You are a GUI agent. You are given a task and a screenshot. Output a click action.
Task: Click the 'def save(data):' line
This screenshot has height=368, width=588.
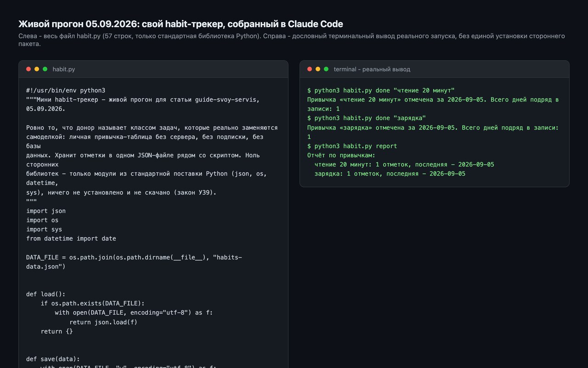(53, 359)
